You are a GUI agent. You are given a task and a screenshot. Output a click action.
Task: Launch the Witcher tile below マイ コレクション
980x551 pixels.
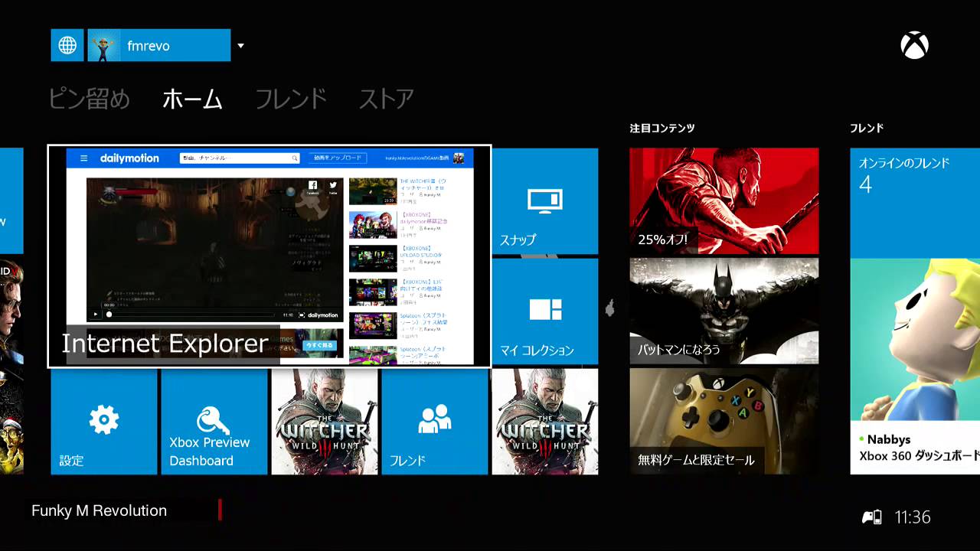(x=545, y=422)
